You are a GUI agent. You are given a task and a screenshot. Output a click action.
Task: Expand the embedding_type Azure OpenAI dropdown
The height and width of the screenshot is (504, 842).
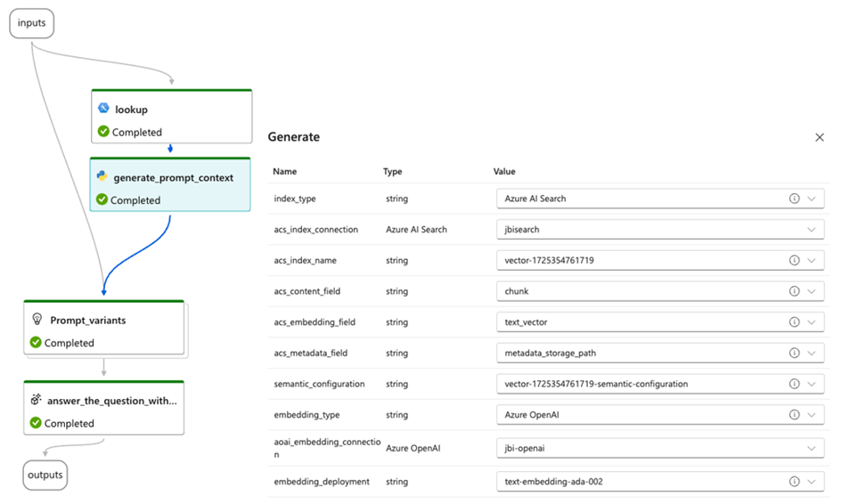(812, 415)
